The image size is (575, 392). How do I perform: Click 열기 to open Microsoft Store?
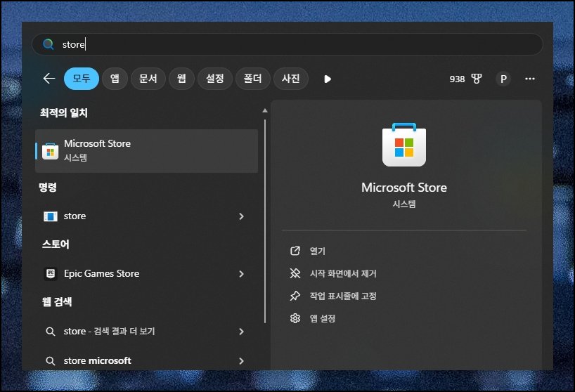point(317,251)
